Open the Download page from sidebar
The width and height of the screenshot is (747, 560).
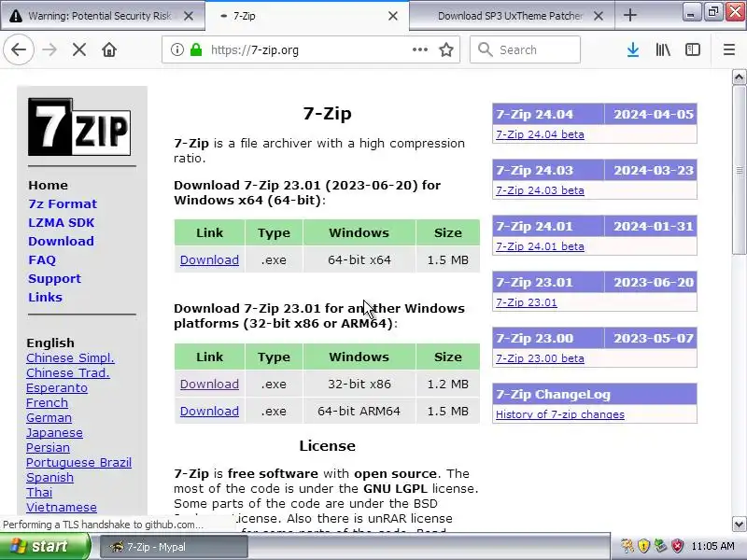coord(61,241)
